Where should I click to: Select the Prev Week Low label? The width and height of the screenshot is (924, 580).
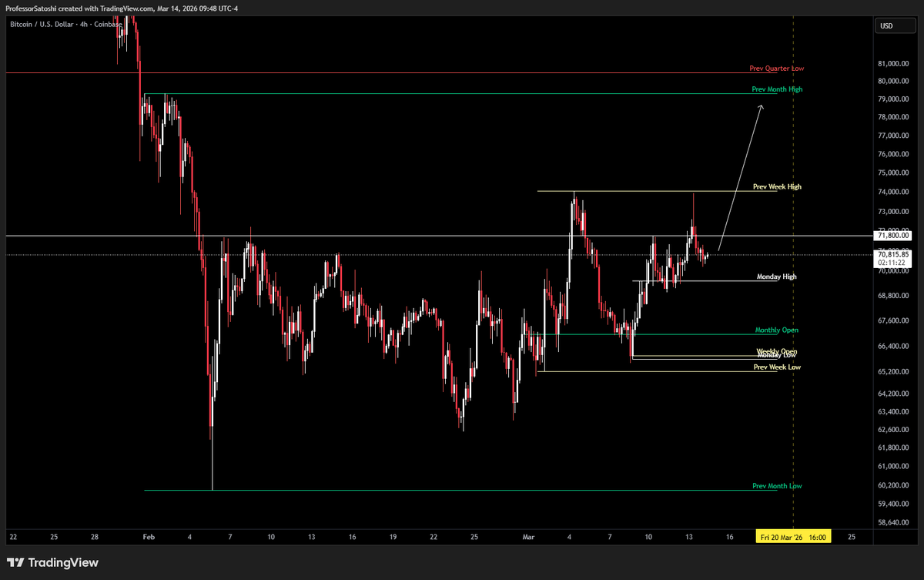click(777, 367)
